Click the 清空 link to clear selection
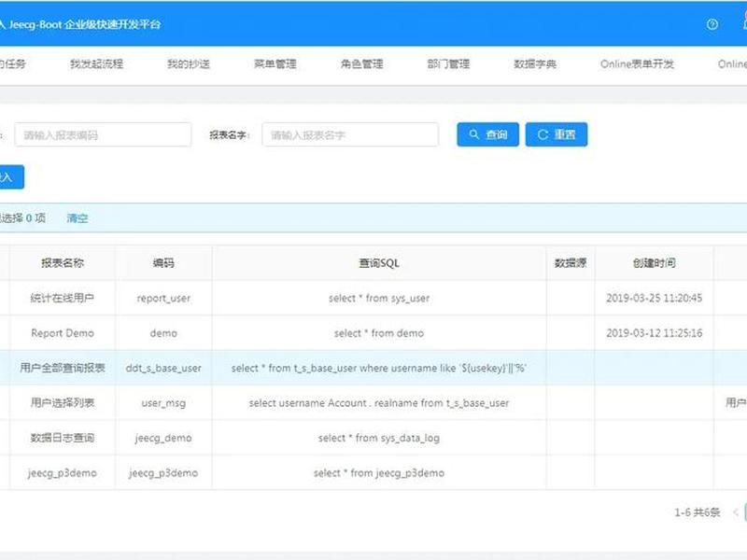The width and height of the screenshot is (747, 560). [x=78, y=218]
